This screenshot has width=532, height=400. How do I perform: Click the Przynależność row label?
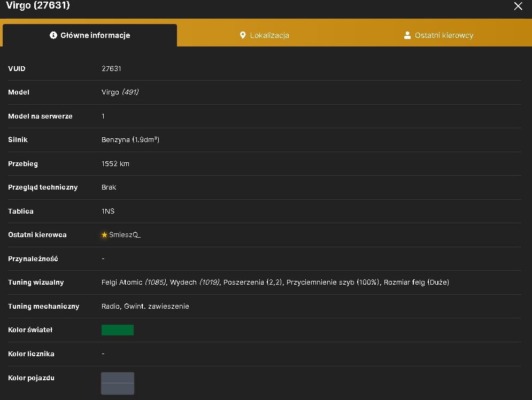pyautogui.click(x=33, y=259)
